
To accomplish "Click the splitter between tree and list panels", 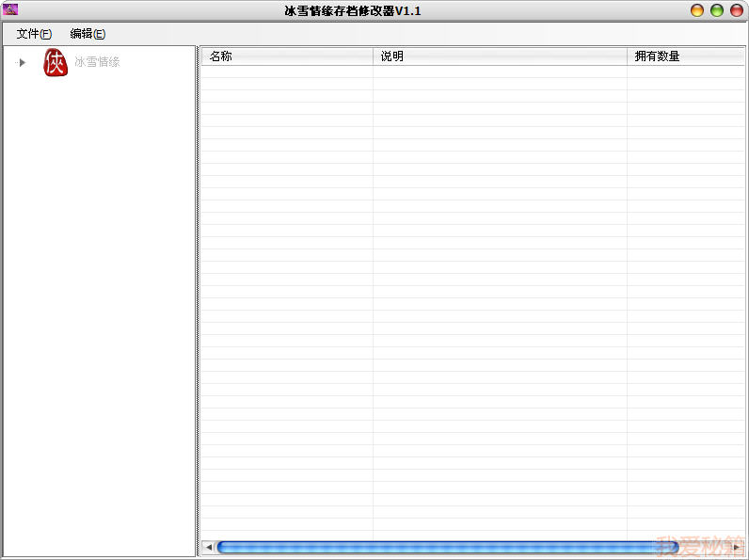I will point(197,301).
